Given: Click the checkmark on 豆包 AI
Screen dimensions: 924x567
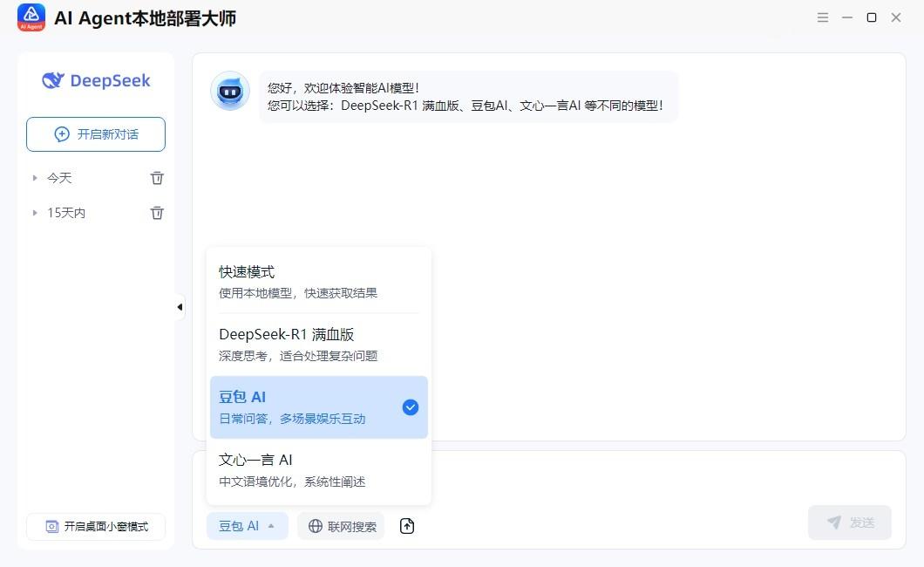Looking at the screenshot, I should tap(411, 407).
